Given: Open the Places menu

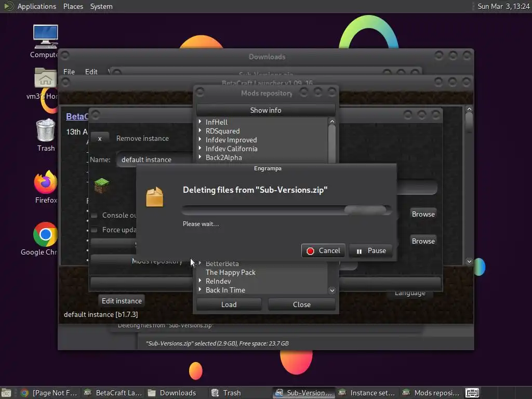Looking at the screenshot, I should [x=73, y=6].
